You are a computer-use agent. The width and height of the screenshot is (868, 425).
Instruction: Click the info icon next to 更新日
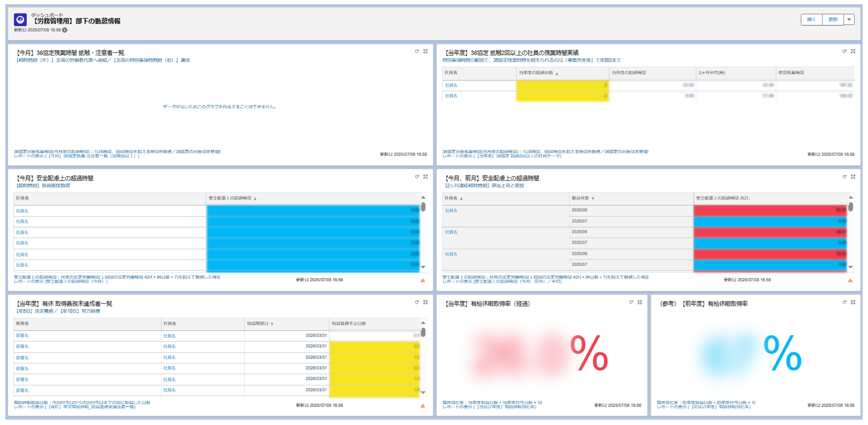coord(65,30)
